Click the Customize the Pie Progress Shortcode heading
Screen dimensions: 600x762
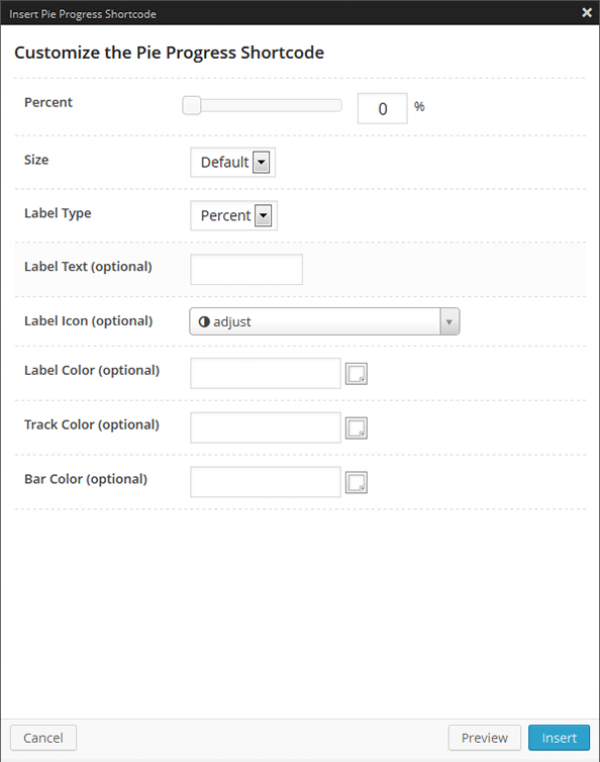pos(169,53)
